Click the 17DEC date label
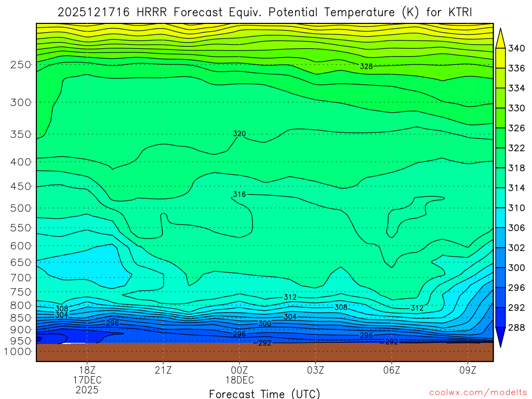This screenshot has height=399, width=532. (x=87, y=380)
